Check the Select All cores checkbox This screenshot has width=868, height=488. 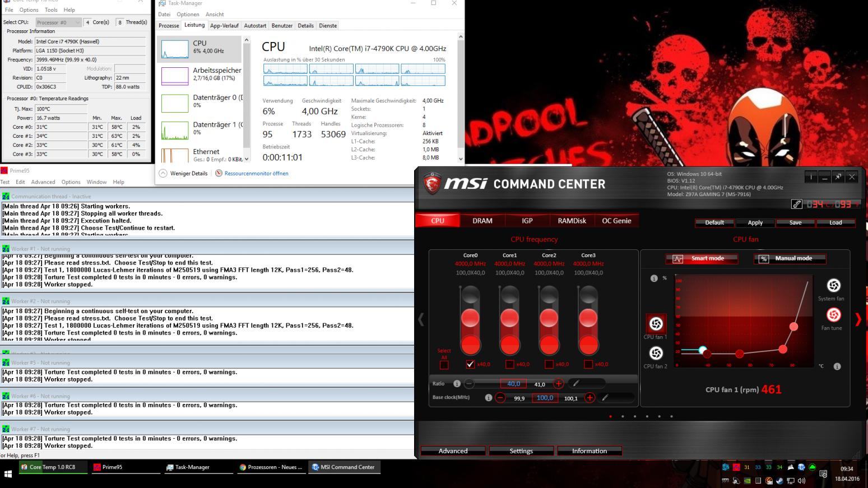pyautogui.click(x=444, y=365)
